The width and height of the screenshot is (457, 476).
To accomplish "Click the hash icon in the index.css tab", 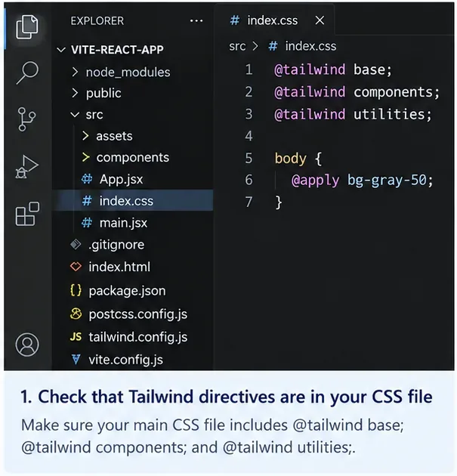I will (235, 20).
